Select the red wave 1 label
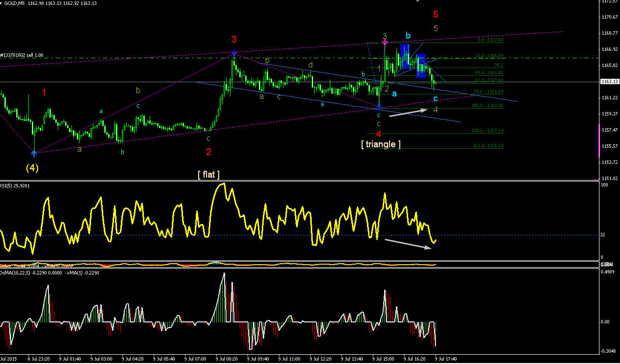The width and height of the screenshot is (620, 364). coord(44,92)
